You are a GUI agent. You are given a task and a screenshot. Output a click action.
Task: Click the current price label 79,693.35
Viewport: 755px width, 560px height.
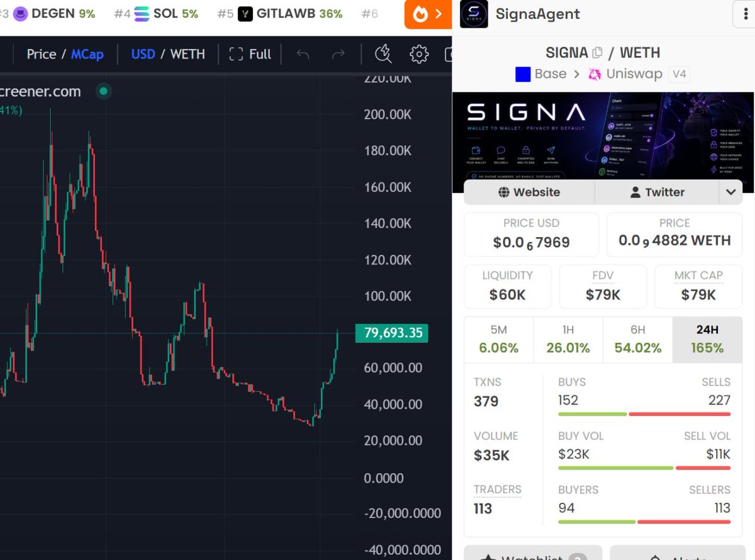point(391,333)
